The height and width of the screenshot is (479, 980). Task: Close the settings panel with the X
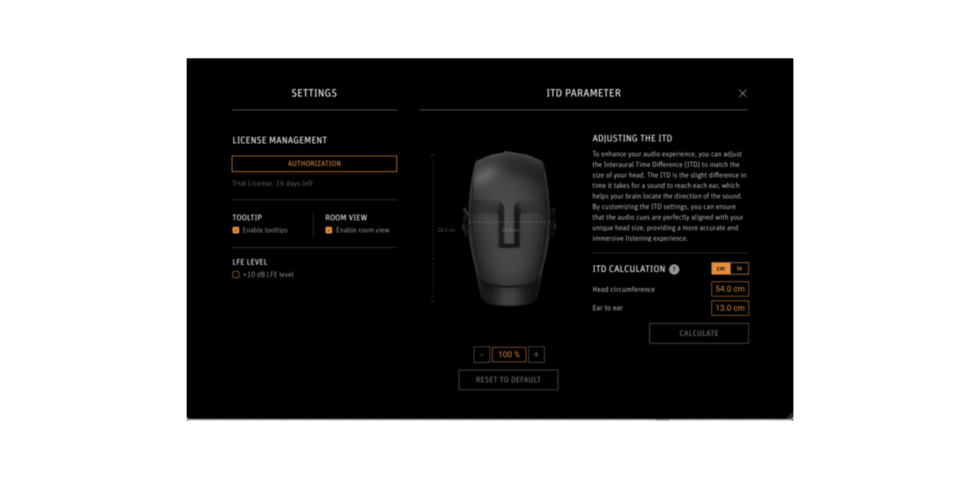(x=742, y=93)
